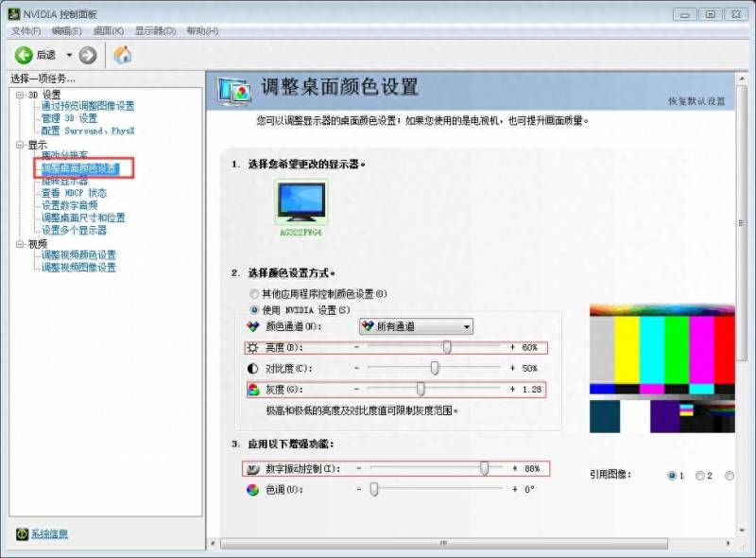Increase gamma with the 灰度 plus button
The image size is (756, 558).
point(512,389)
